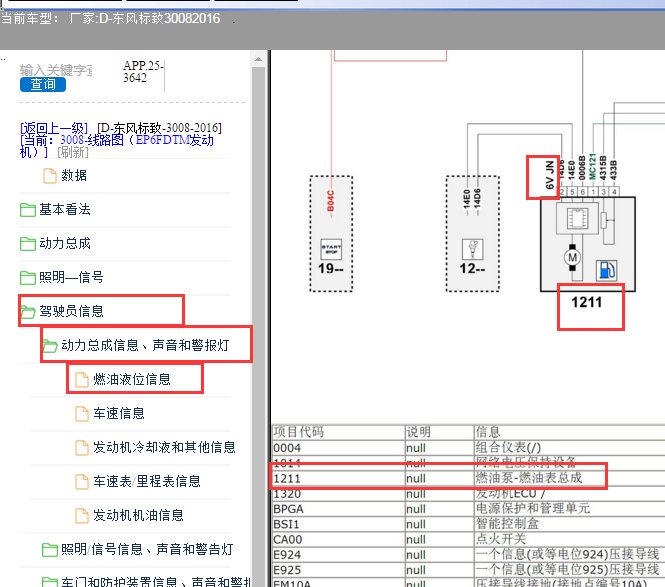665x587 pixels.
Task: Click the APP.25-3642 text
Action: click(143, 72)
